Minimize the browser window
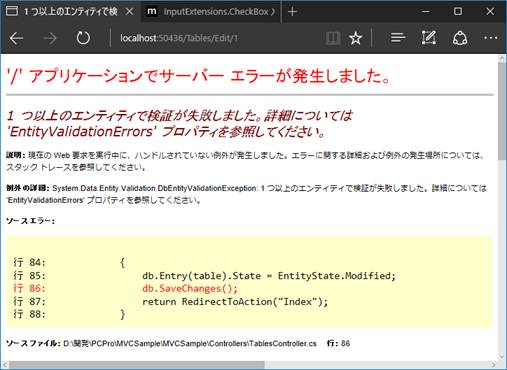 pos(426,12)
